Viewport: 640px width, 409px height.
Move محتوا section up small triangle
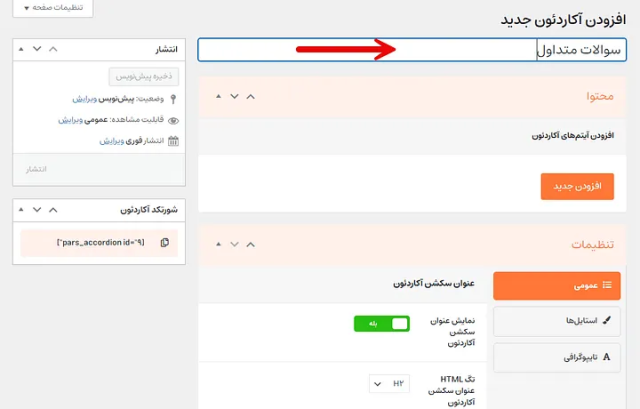218,96
